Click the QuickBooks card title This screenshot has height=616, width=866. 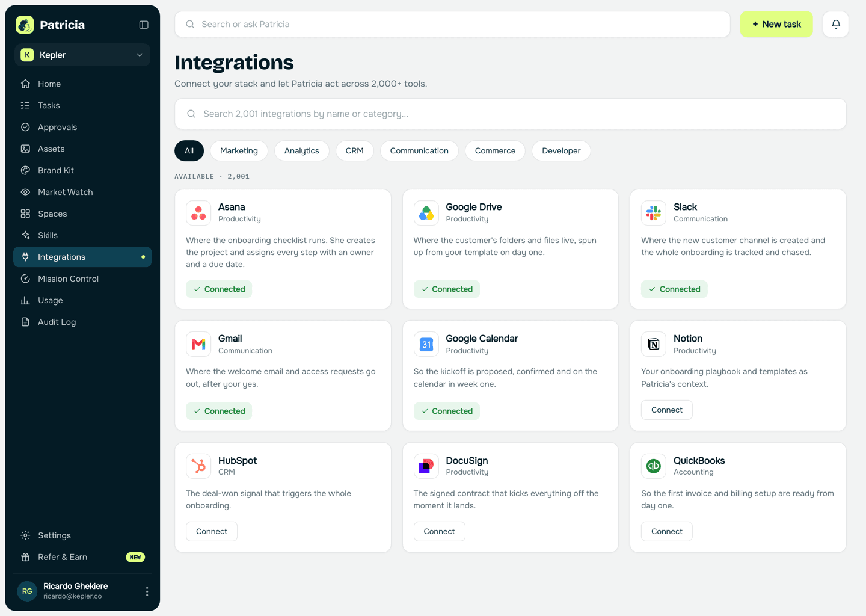(699, 461)
